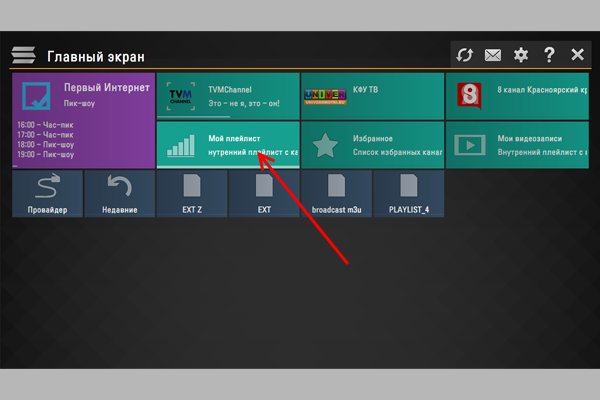The width and height of the screenshot is (600, 400).
Task: Open Мой плейлист tile
Action: tap(228, 145)
